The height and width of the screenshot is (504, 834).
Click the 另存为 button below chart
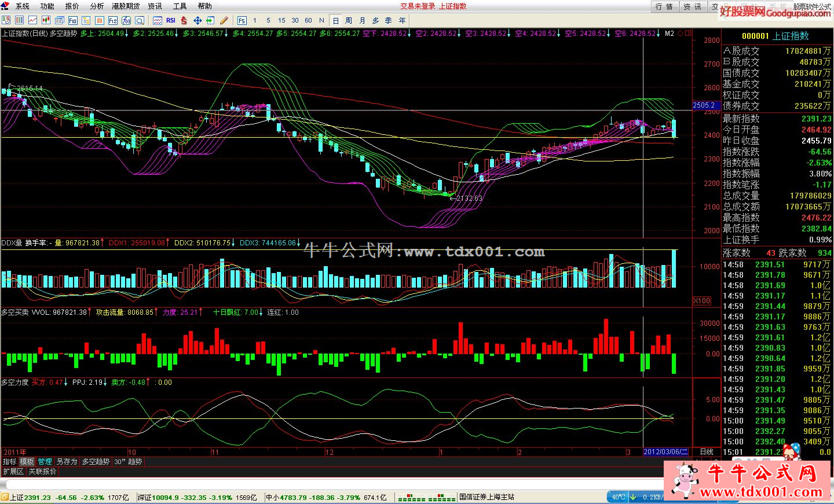point(67,462)
